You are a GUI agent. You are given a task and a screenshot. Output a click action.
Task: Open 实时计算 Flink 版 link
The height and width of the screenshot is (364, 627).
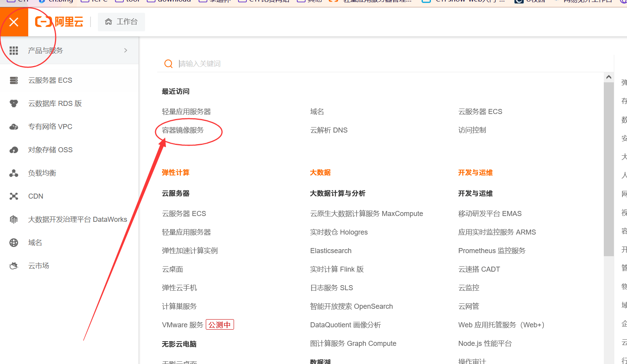point(337,269)
